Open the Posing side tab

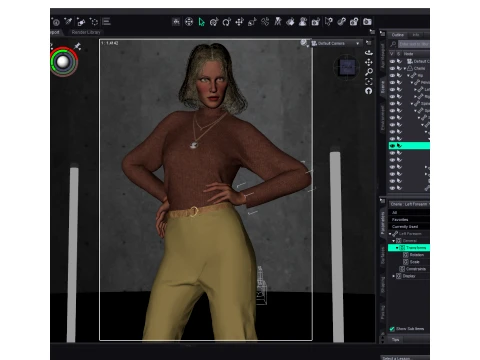tap(383, 312)
